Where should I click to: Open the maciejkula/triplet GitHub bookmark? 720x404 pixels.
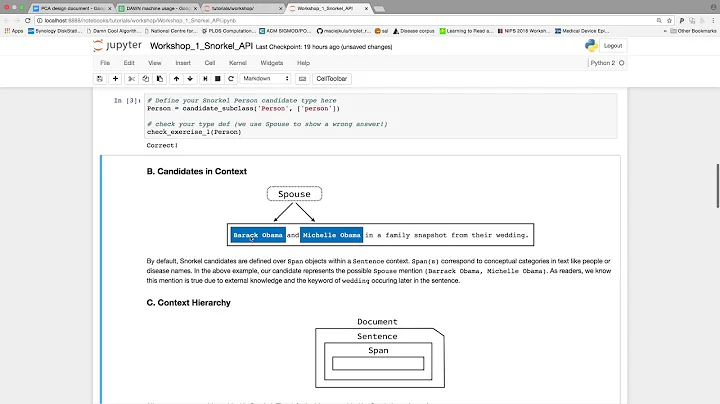pyautogui.click(x=343, y=31)
